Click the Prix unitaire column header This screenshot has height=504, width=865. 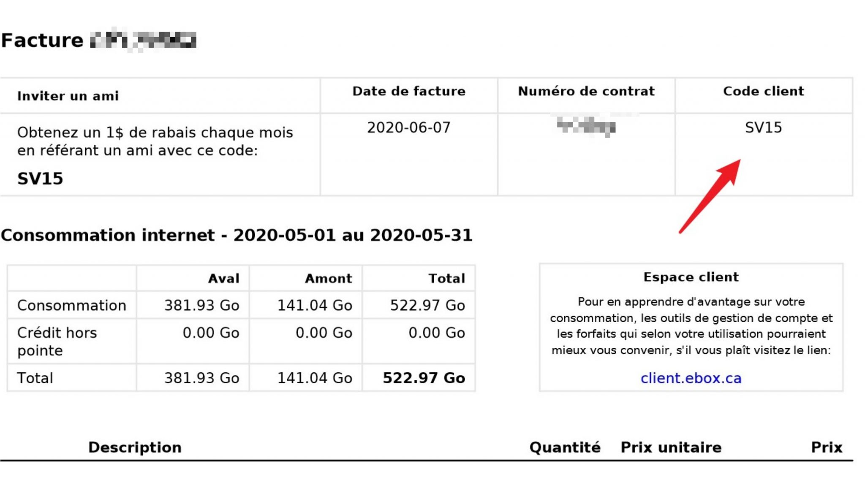tap(671, 447)
